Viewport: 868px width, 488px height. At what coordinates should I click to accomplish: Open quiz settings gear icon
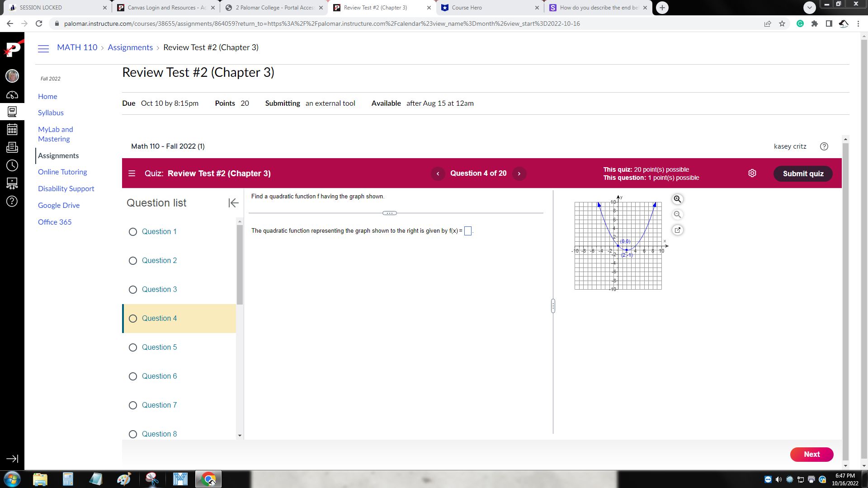752,174
